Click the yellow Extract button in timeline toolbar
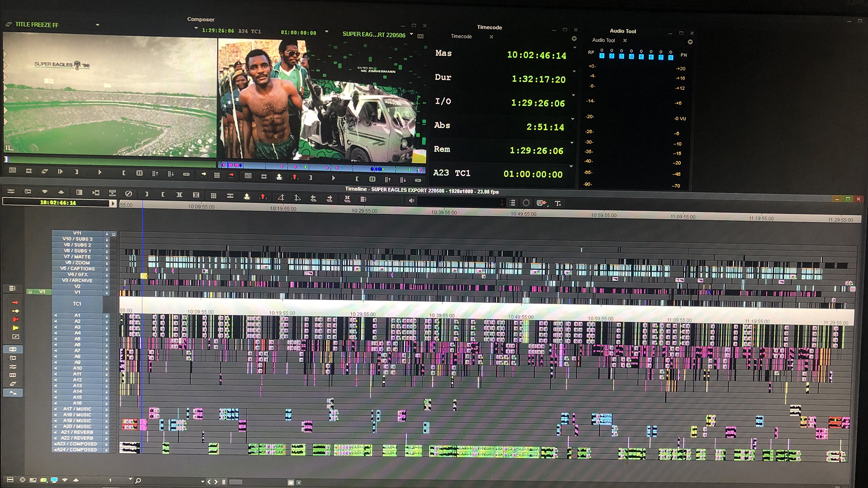868x488 pixels. pyautogui.click(x=247, y=196)
